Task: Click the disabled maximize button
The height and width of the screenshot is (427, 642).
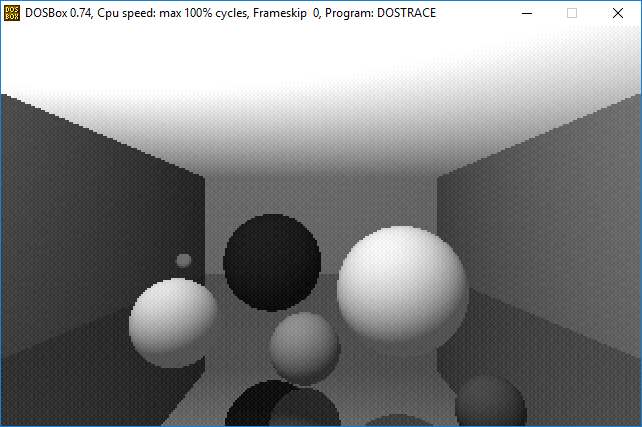Action: tap(572, 13)
